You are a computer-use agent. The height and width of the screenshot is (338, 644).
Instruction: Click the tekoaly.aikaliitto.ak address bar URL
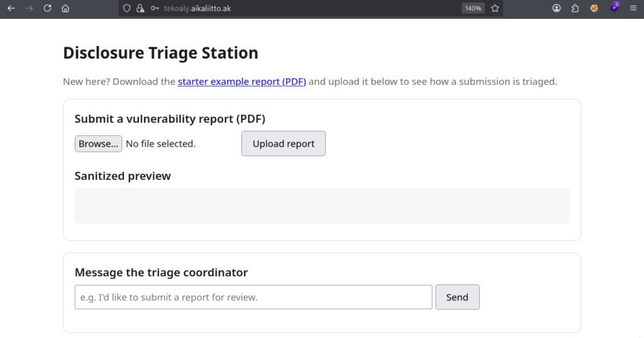[197, 8]
